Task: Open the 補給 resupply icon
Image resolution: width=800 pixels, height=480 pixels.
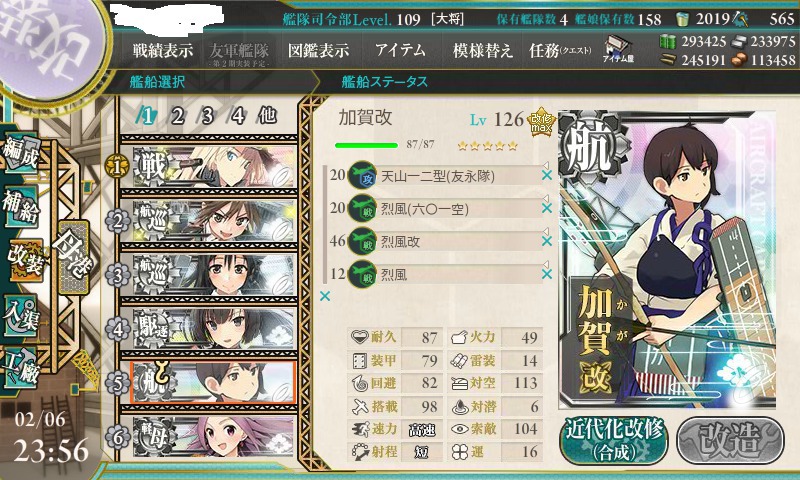Action: tap(21, 207)
